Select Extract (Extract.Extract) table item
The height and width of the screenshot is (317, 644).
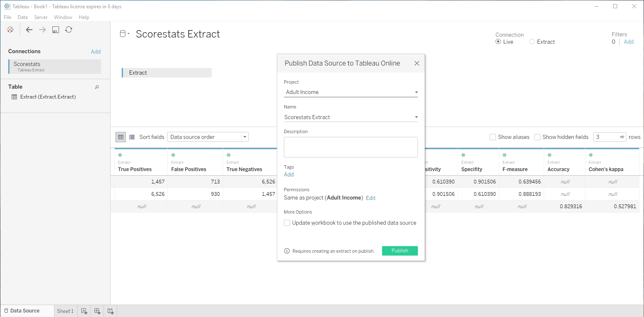pos(48,97)
